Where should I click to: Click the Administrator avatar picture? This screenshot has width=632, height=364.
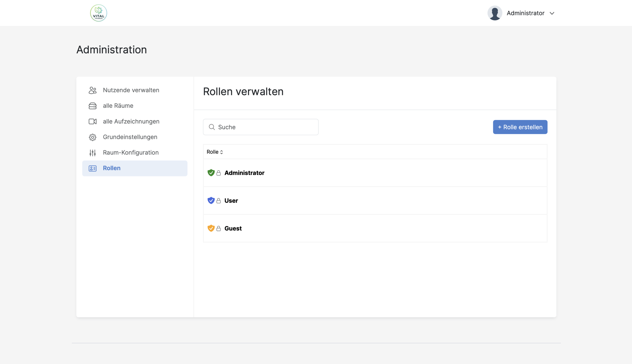tap(494, 13)
